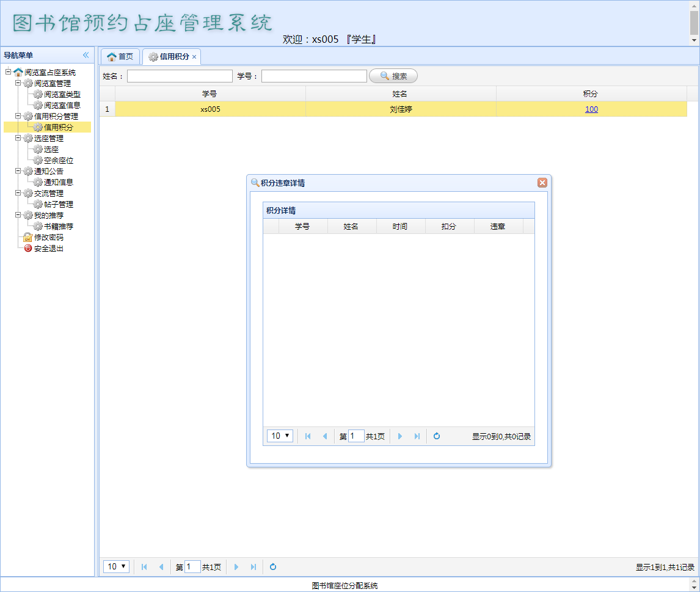Click the 刘佳婷 name cell

pos(401,109)
